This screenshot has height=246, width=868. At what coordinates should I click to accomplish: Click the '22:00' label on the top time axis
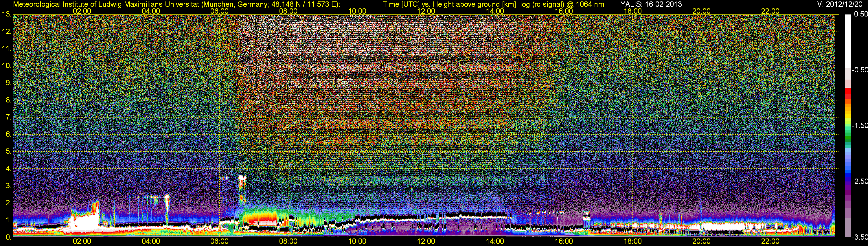[x=770, y=11]
